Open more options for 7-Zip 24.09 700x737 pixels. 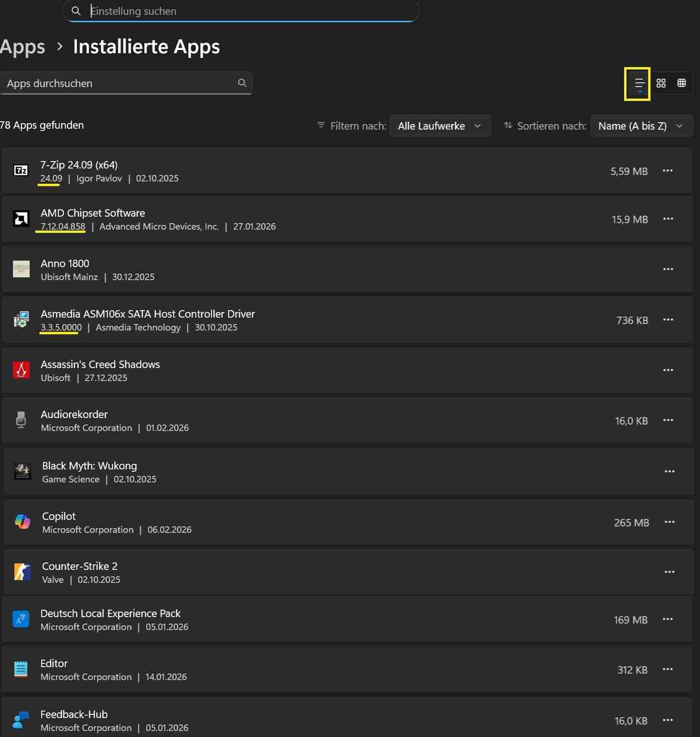tap(667, 171)
